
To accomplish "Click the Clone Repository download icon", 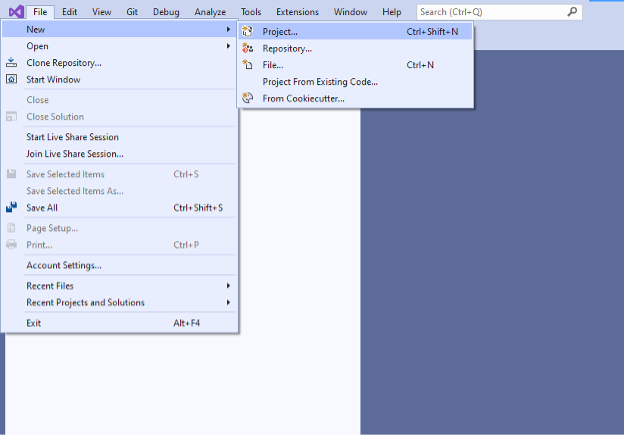I will [x=11, y=62].
